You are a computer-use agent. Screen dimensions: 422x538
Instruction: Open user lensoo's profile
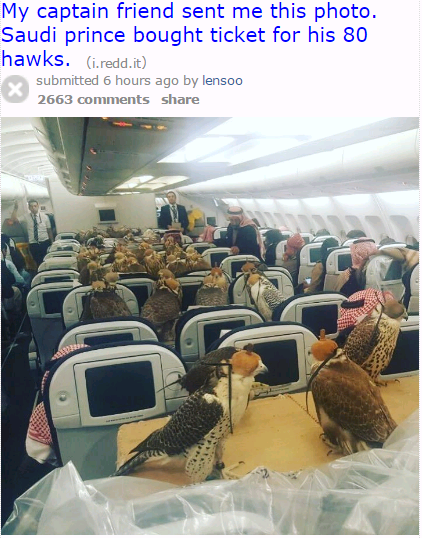[x=222, y=81]
